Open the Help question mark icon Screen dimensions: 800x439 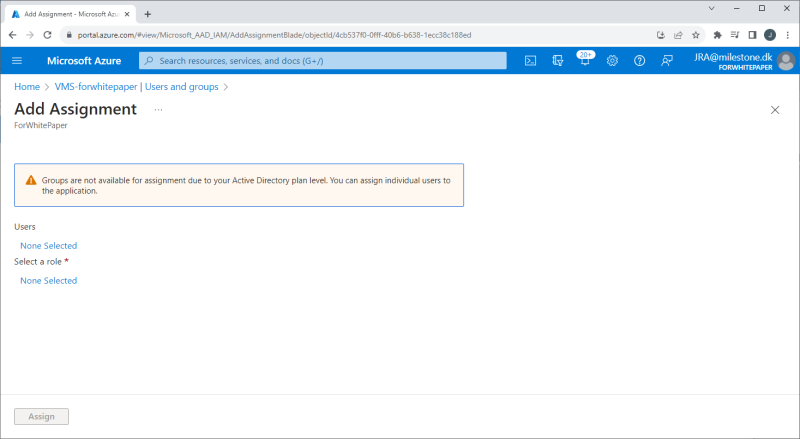(639, 61)
